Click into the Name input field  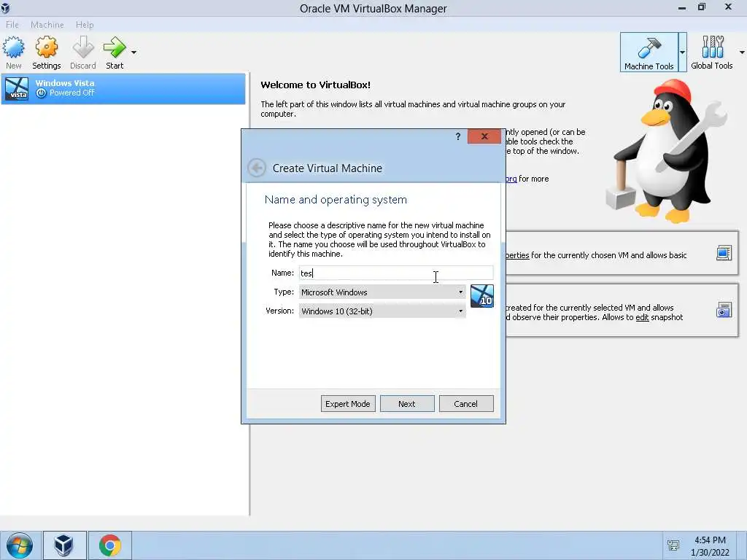(x=396, y=273)
